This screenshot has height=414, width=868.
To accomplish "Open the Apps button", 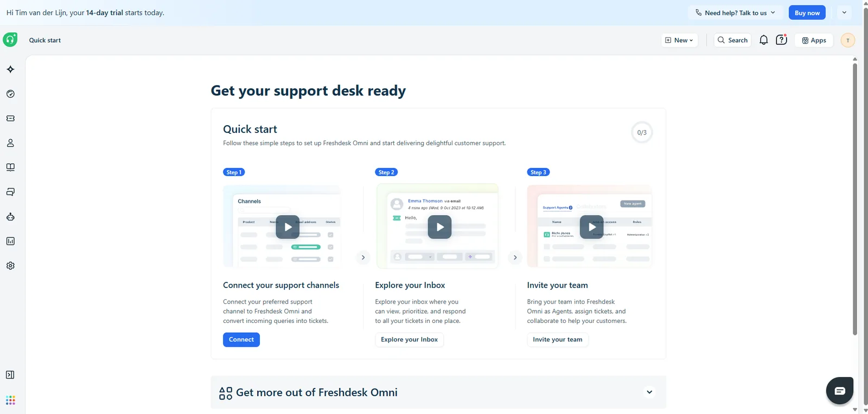I will (x=814, y=40).
